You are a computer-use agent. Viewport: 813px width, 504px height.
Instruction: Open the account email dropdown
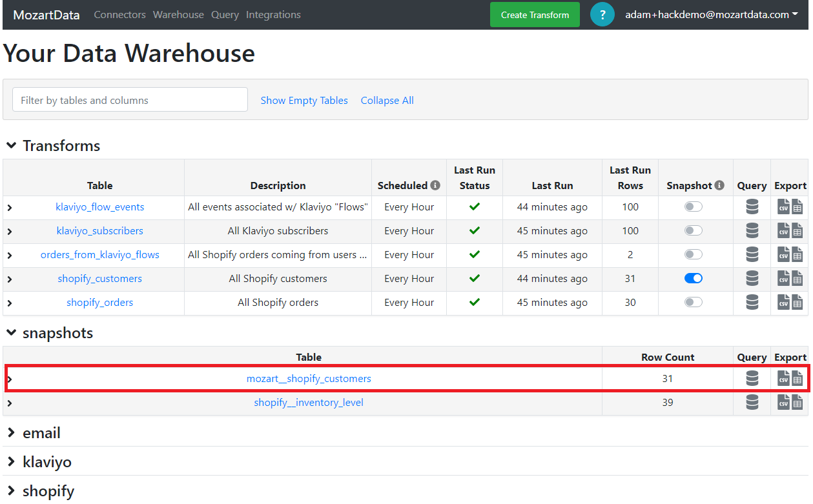712,14
